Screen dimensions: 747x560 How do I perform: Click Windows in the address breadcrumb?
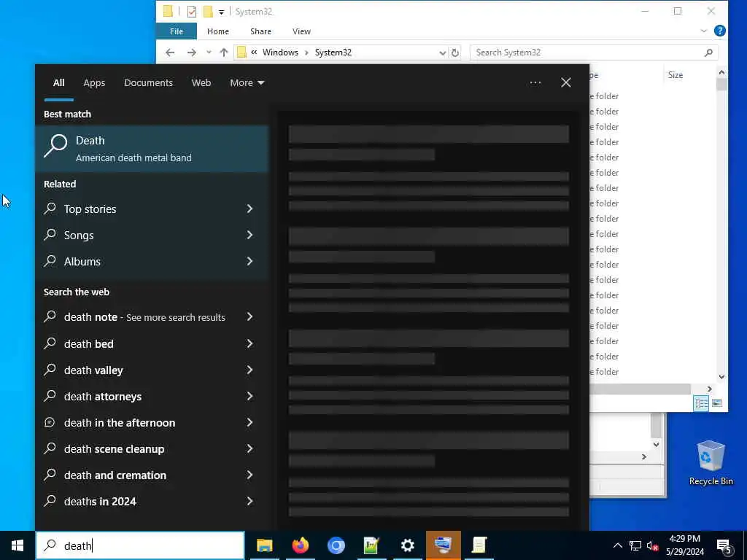280,52
